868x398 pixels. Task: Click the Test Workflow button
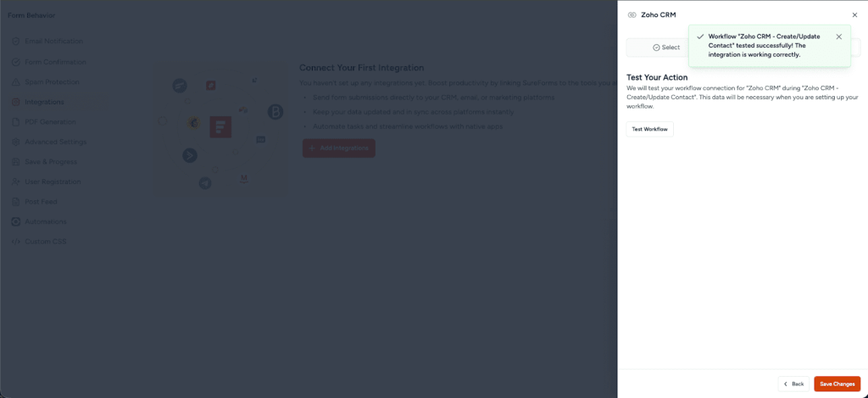coord(649,129)
